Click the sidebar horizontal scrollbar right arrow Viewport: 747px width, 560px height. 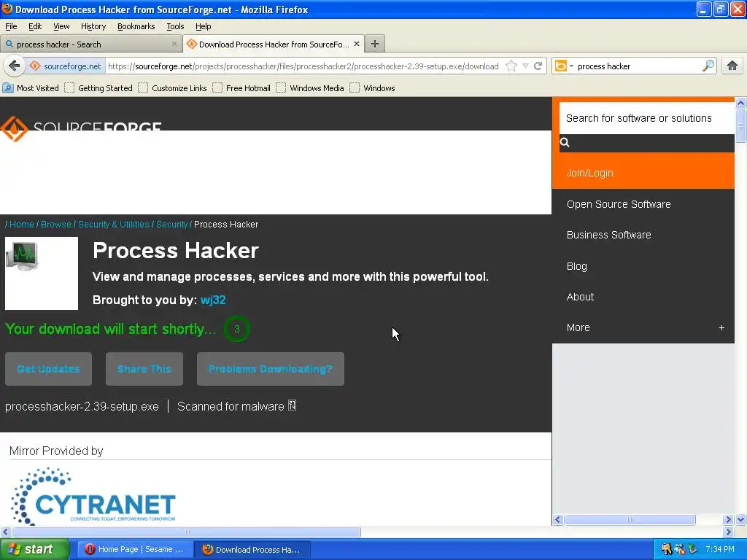click(728, 519)
